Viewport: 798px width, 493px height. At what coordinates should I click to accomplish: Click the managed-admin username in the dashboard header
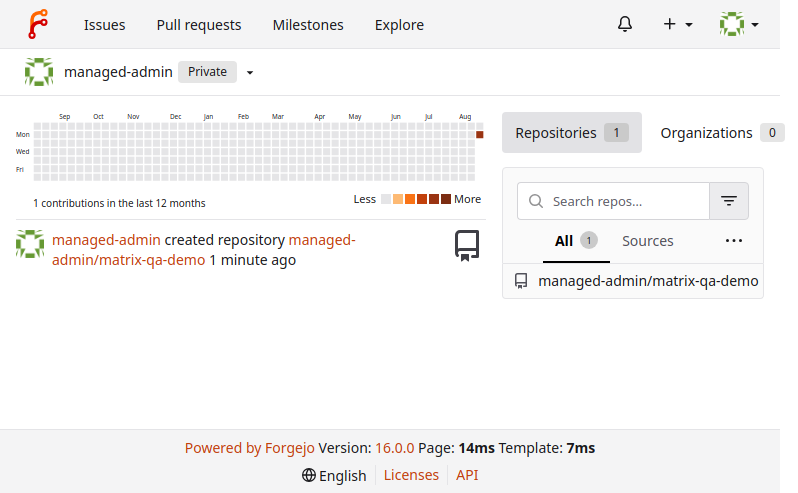pos(118,72)
